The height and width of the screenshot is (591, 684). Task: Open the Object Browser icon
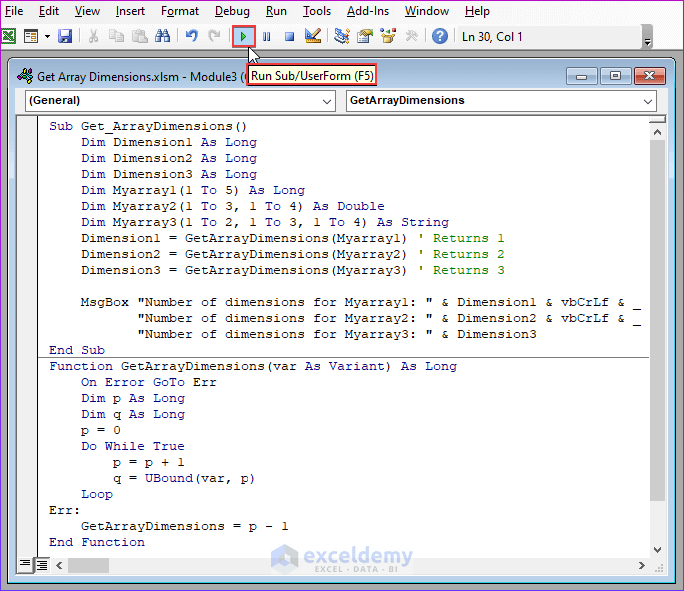click(388, 36)
